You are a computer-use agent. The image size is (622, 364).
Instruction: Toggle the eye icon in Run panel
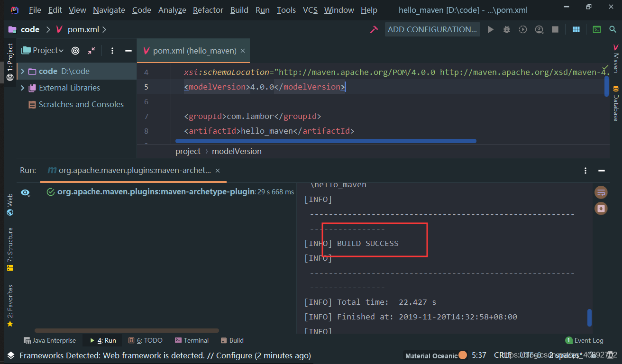click(x=25, y=192)
